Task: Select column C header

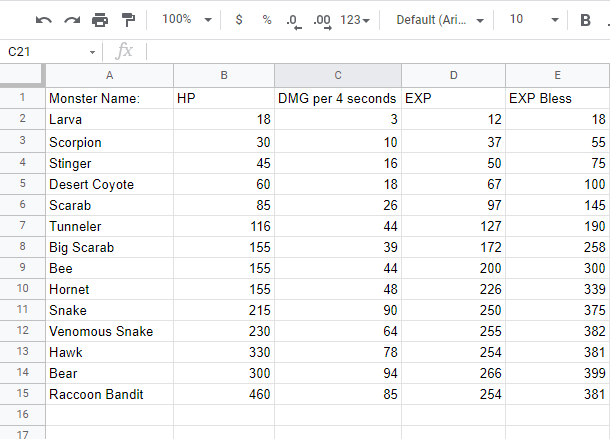Action: [338, 75]
